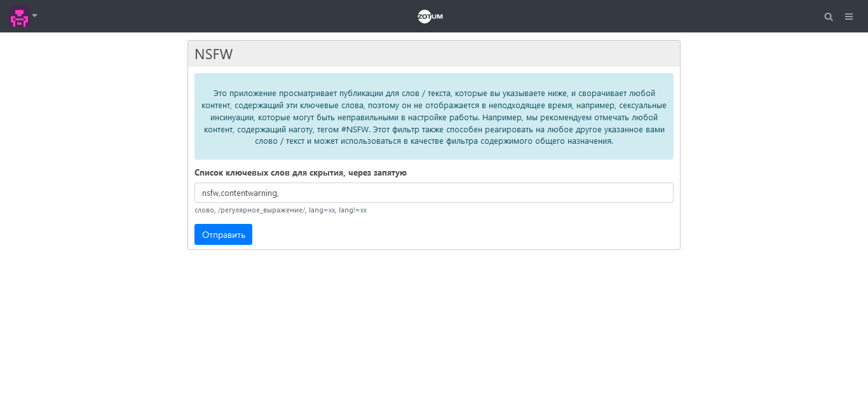
Task: Click the hint text слово, /регулярное_выражение/
Action: pyautogui.click(x=281, y=210)
